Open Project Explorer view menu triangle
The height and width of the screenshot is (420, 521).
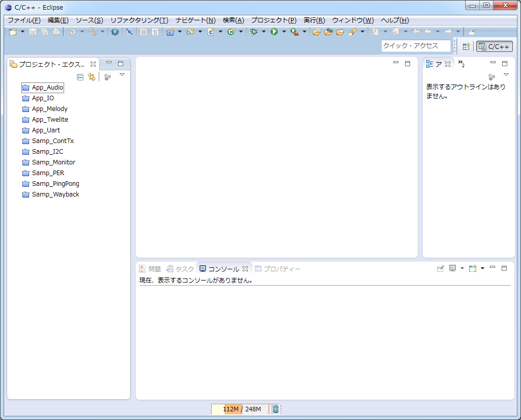[122, 75]
